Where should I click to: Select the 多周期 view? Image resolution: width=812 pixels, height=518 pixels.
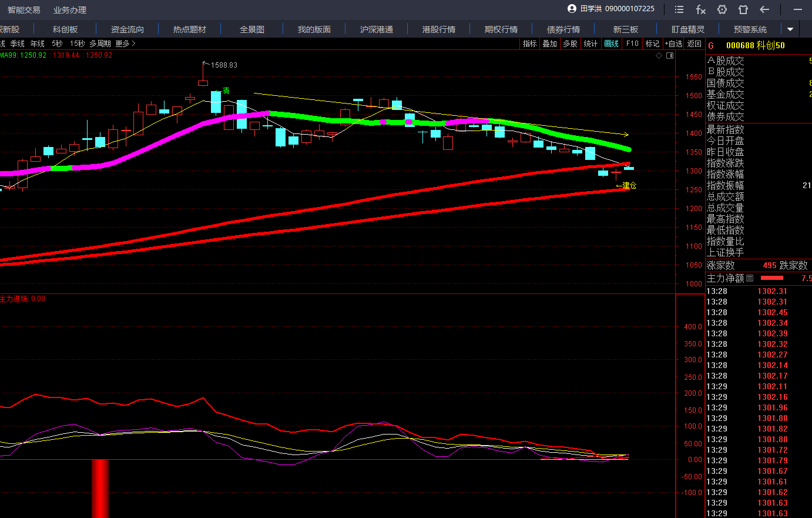click(100, 44)
